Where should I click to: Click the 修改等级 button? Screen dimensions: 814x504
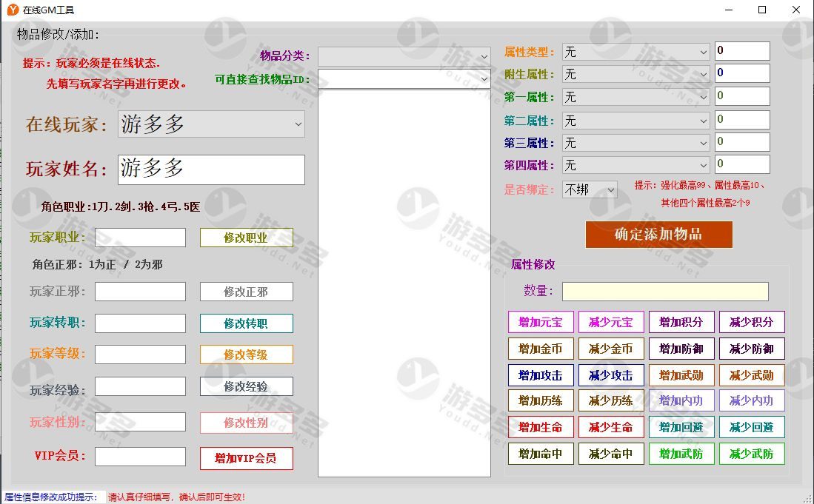246,355
